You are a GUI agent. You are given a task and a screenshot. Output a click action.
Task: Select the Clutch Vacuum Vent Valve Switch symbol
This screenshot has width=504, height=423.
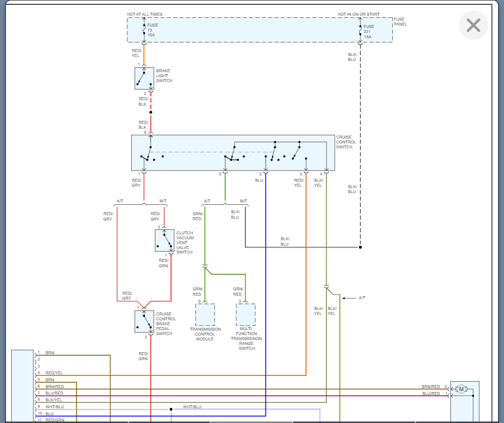point(164,240)
